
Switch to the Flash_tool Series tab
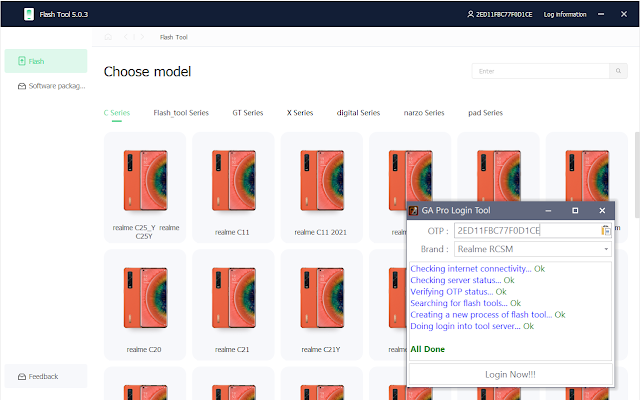(x=181, y=113)
